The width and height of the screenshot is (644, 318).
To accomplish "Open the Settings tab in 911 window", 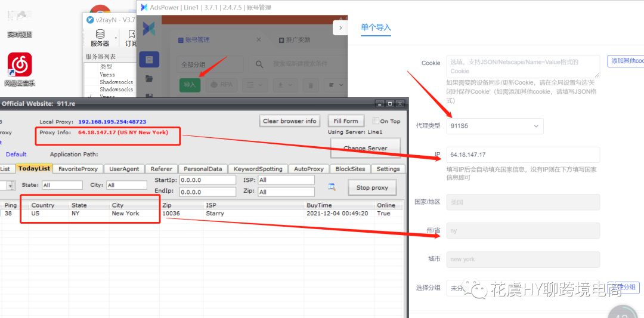I will point(388,169).
